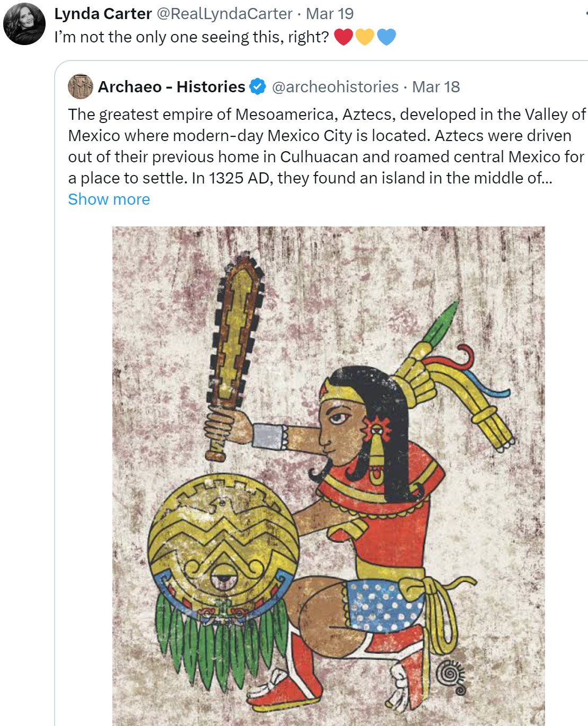Viewport: 588px width, 726px height.
Task: Open the Aztec warrior image
Action: tap(328, 476)
